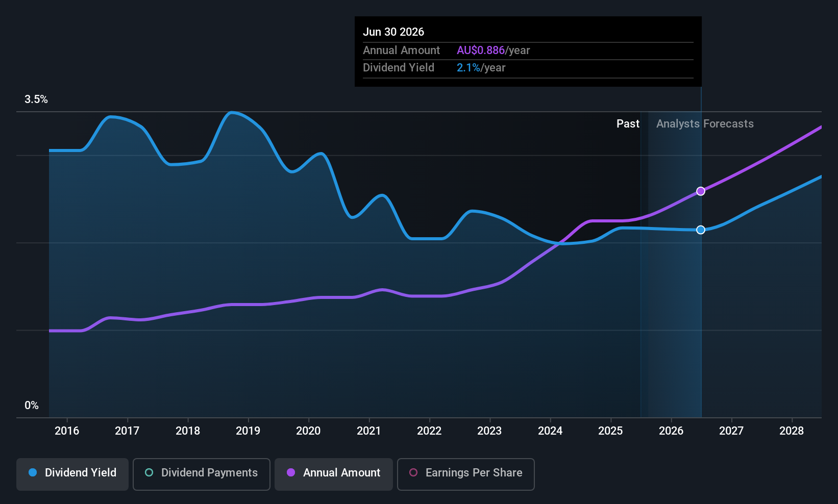Click the Jun 30 2026 tooltip date
The image size is (838, 504).
pyautogui.click(x=393, y=32)
